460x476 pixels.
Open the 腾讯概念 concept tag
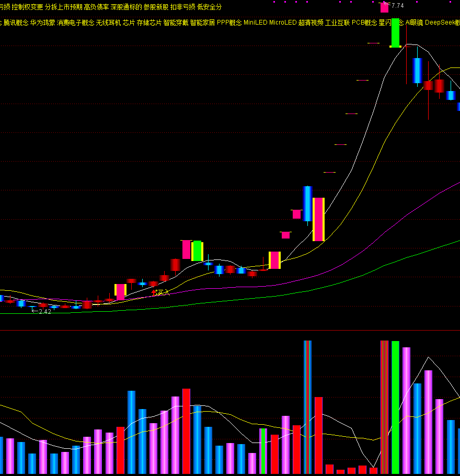click(16, 23)
